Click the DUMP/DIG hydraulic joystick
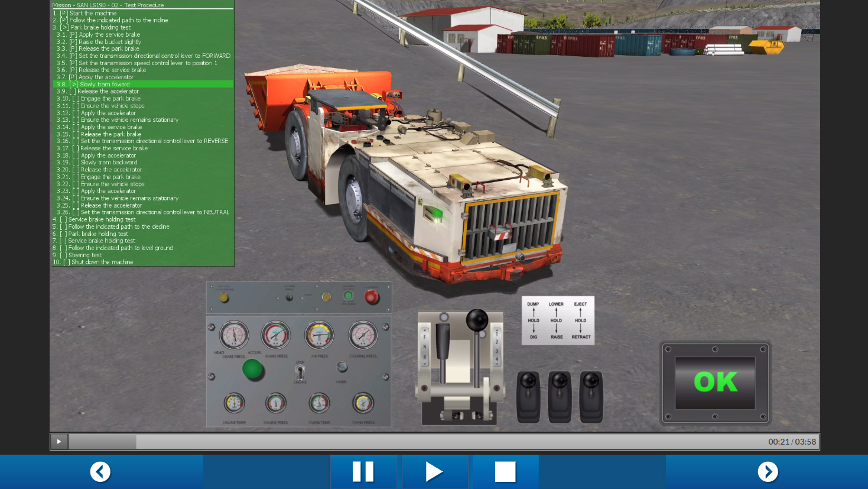 [528, 395]
